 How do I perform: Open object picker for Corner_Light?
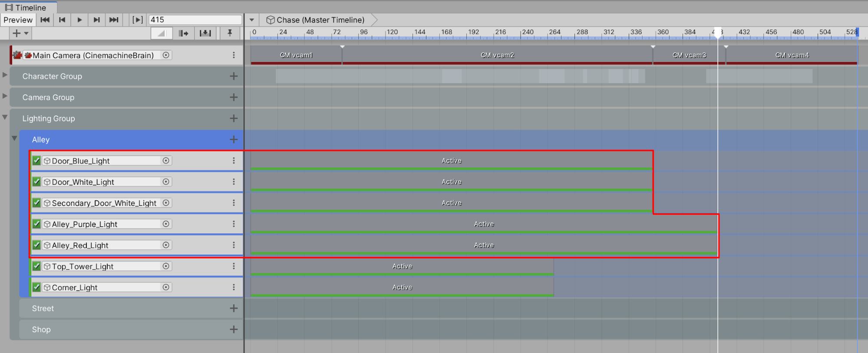click(166, 287)
